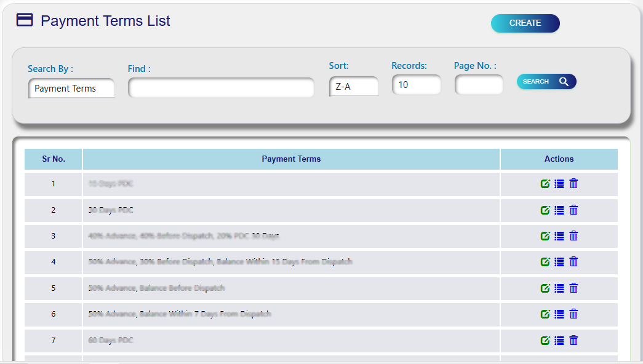Open the Sort Z-A dropdown
643x364 pixels.
[x=353, y=87]
